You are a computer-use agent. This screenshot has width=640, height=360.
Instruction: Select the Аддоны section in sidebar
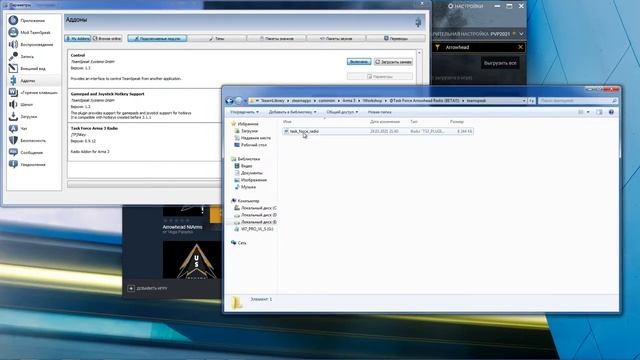pyautogui.click(x=33, y=80)
